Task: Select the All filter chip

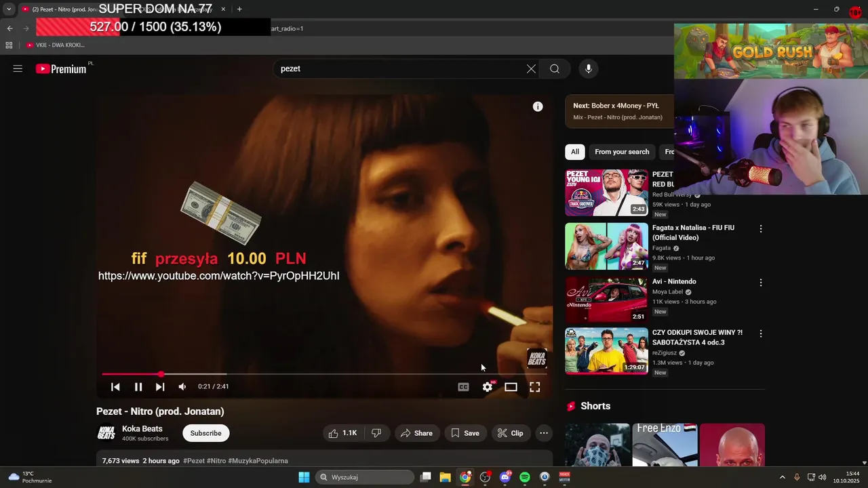Action: pos(575,152)
